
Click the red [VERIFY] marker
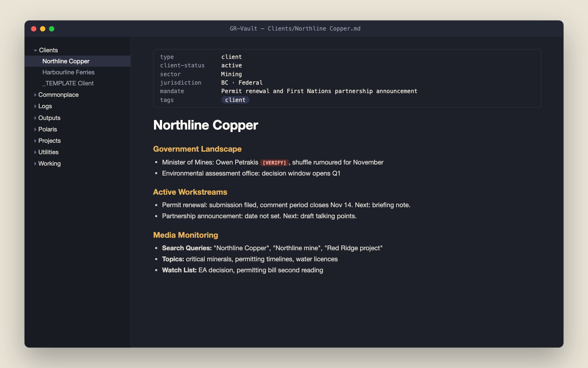(275, 163)
